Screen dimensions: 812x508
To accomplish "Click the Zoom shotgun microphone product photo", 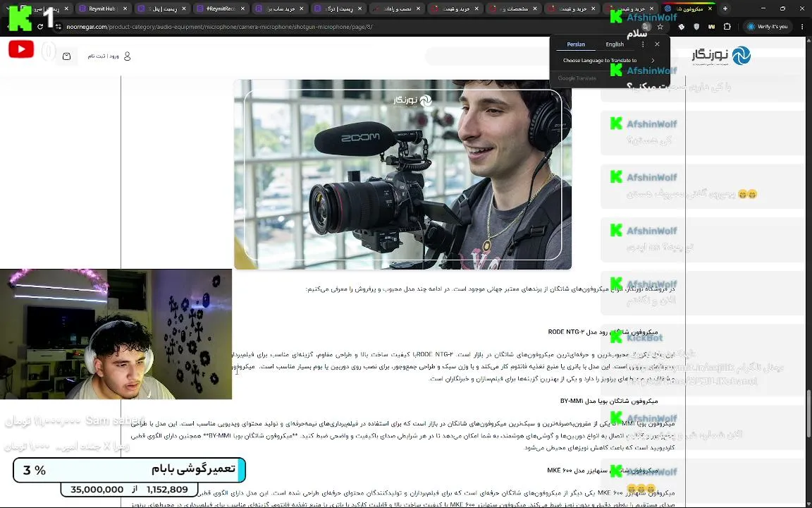I will pyautogui.click(x=402, y=174).
